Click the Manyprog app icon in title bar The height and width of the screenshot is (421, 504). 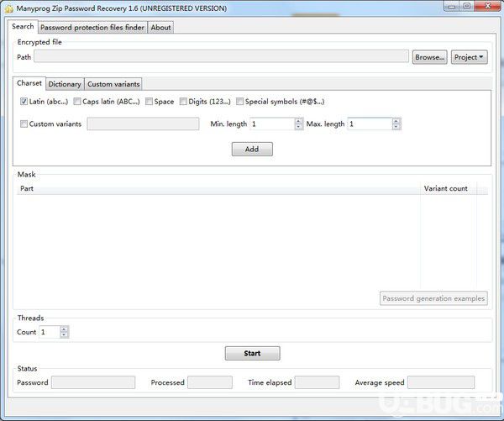[x=9, y=8]
